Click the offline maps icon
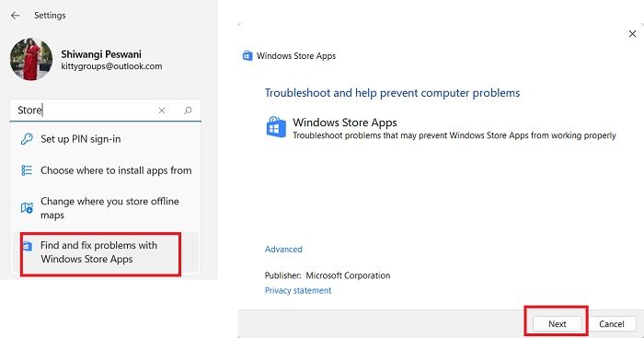Viewport: 644px width, 338px height. pos(27,208)
